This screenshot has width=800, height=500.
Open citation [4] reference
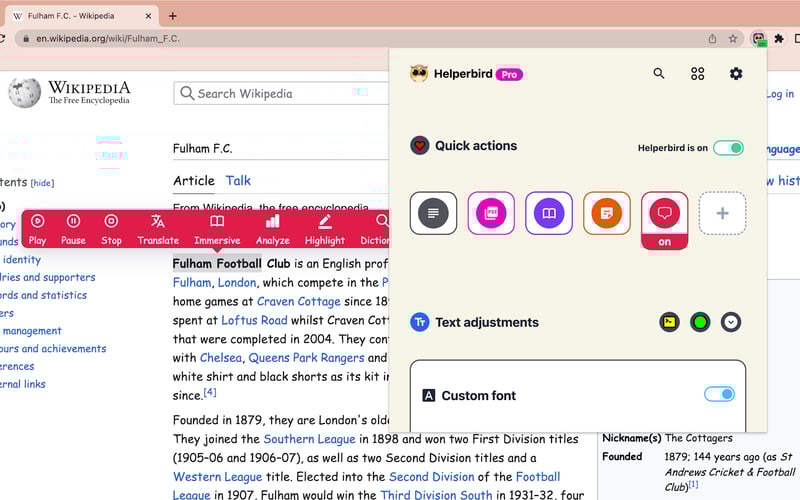point(210,392)
